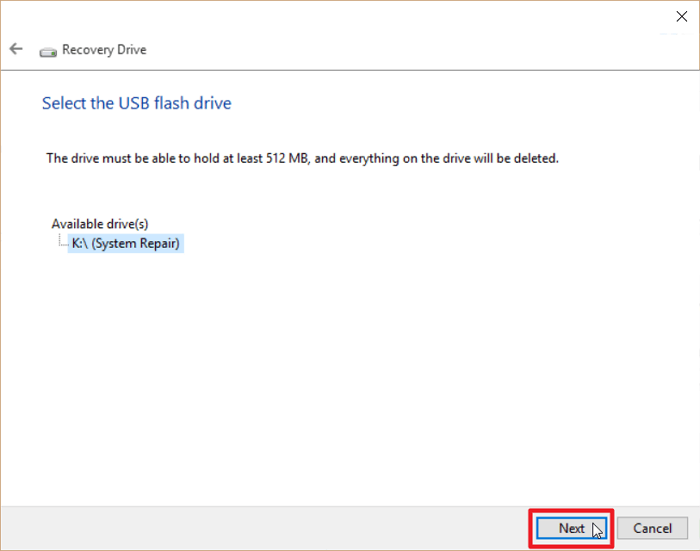This screenshot has height=551, width=700.
Task: Click the "Available drive(s)" root label
Action: 99,224
